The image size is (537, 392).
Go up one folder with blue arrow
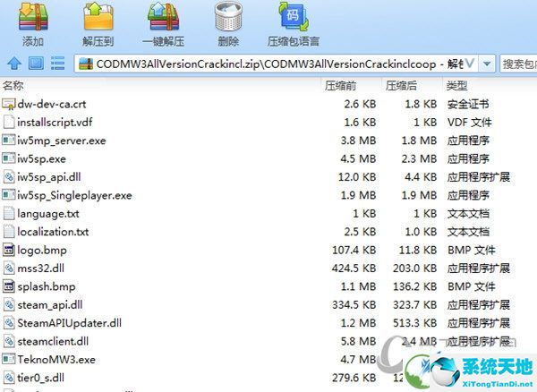coord(14,64)
